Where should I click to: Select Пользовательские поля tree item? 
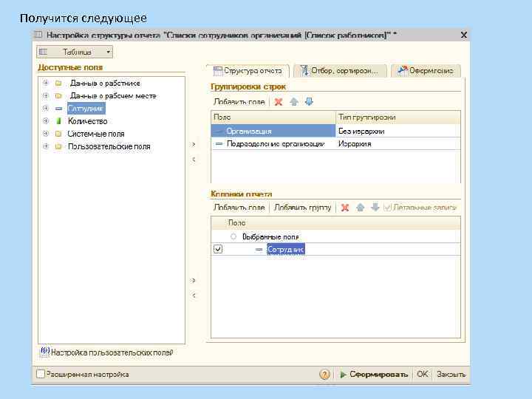pos(109,146)
